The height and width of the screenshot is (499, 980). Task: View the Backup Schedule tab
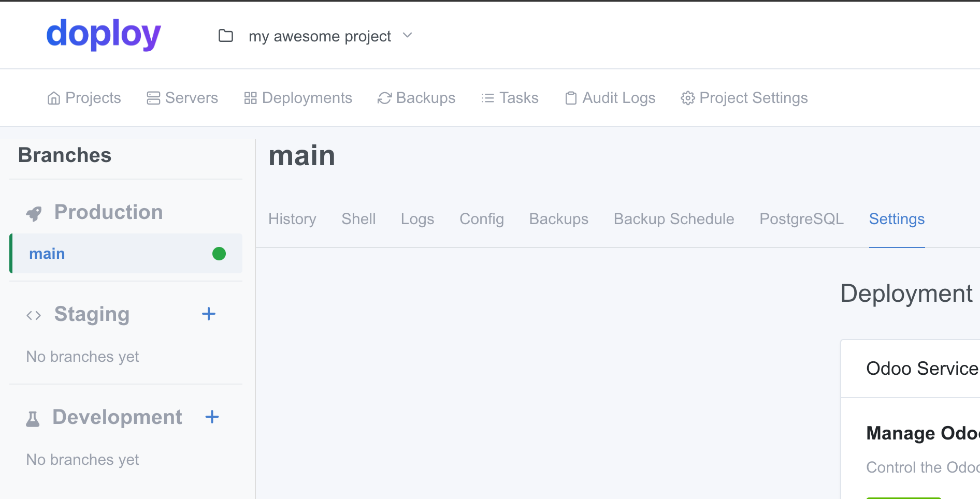[673, 219]
